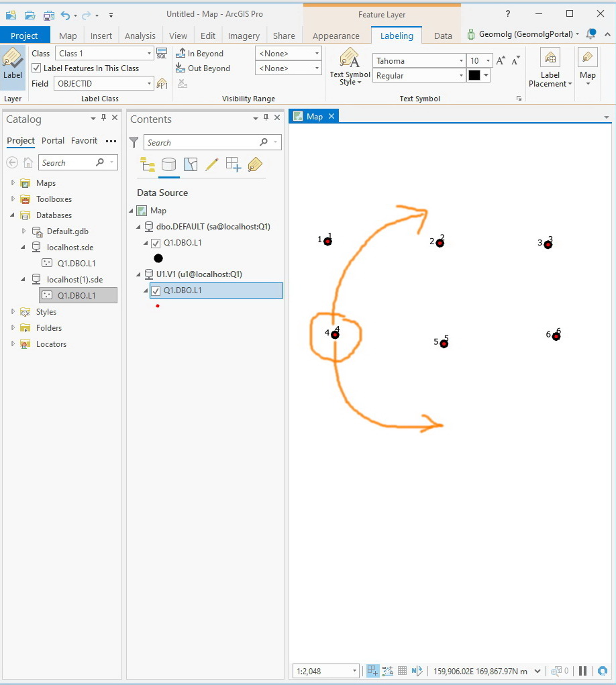Open the Out Beyond scale dropdown

click(x=317, y=68)
